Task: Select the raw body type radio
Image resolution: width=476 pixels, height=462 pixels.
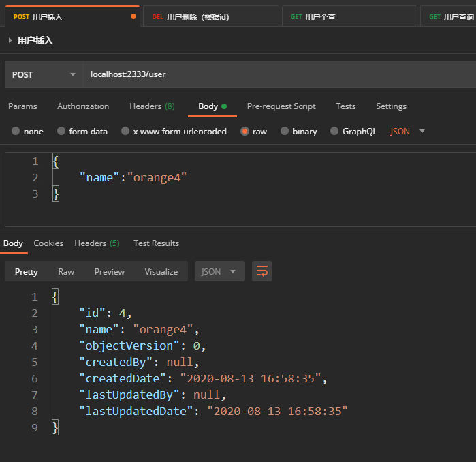Action: tap(244, 132)
